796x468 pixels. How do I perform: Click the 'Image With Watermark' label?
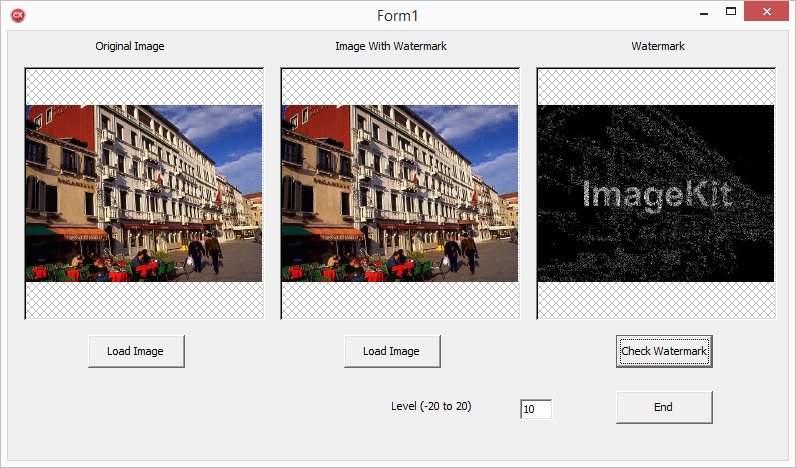[x=391, y=46]
